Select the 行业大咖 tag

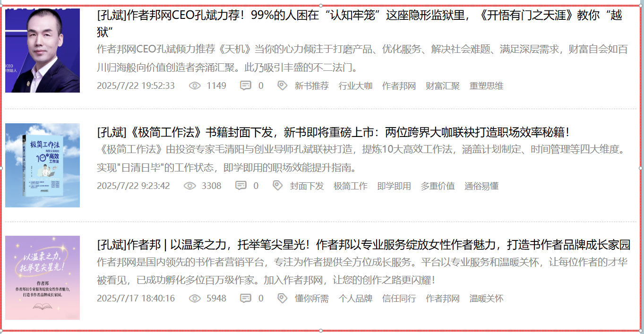pos(356,86)
